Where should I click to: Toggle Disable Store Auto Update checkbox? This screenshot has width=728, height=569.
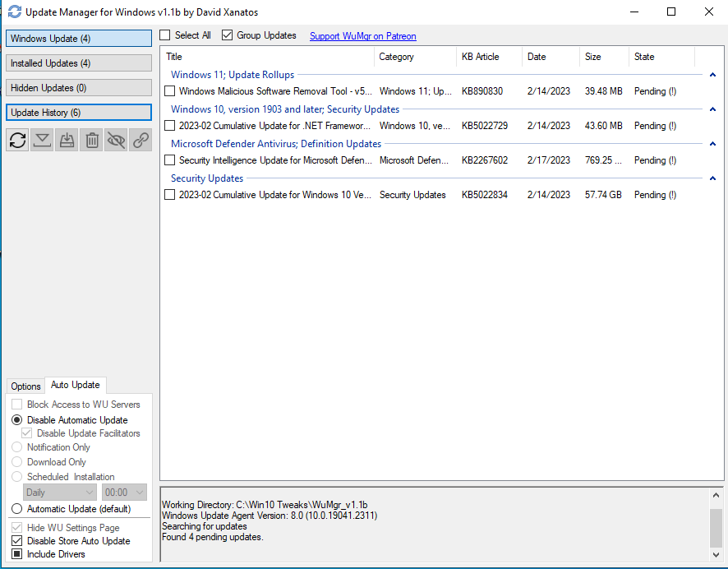pos(16,541)
